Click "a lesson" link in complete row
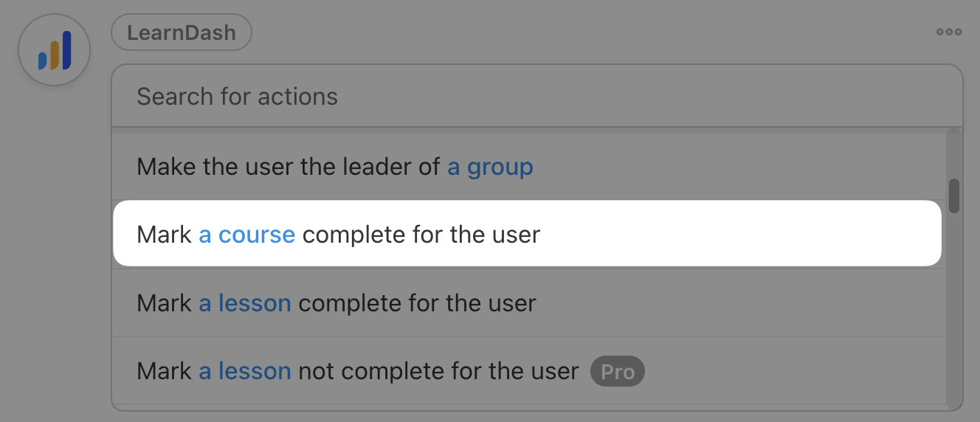Image resolution: width=980 pixels, height=422 pixels. [x=244, y=303]
